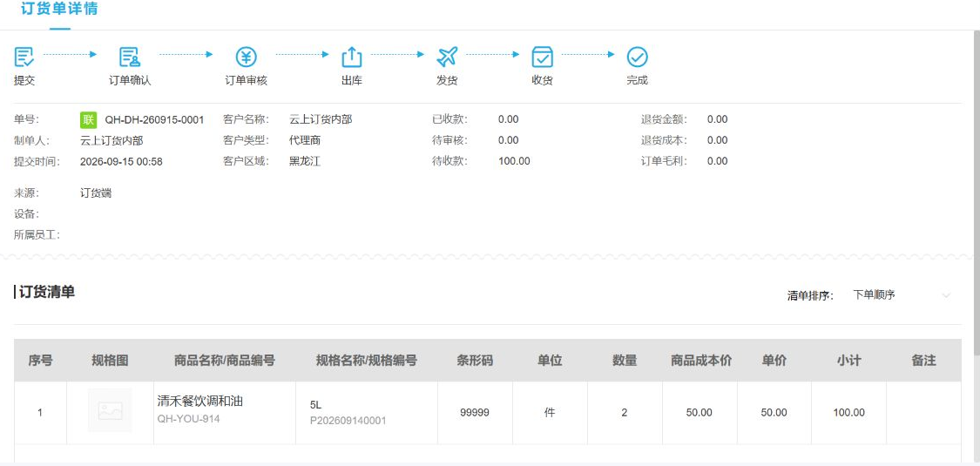Click the 规格名称/规格编号 column header
This screenshot has height=466, width=980.
(366, 361)
